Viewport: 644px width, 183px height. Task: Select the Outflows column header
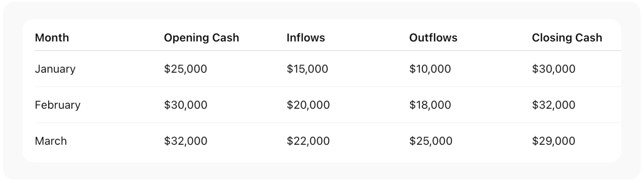(433, 38)
